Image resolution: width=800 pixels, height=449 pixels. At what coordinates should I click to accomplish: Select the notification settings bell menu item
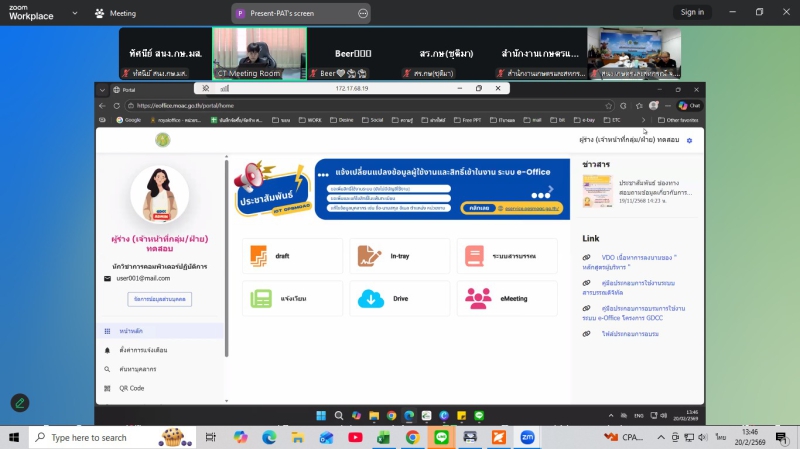click(x=142, y=350)
